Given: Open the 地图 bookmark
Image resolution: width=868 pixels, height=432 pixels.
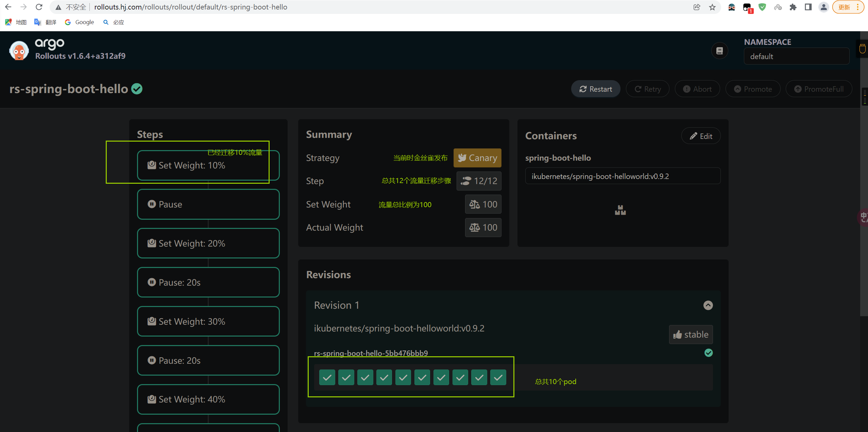Looking at the screenshot, I should point(16,22).
